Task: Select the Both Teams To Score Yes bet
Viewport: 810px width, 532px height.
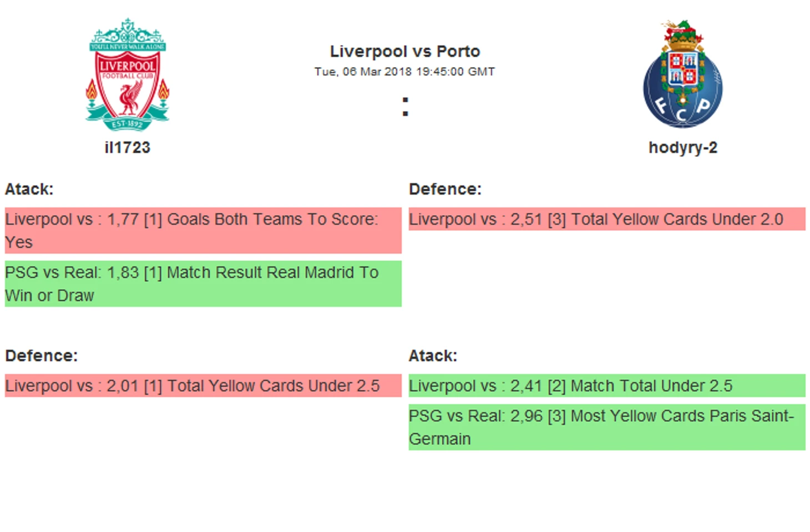Action: [x=203, y=230]
